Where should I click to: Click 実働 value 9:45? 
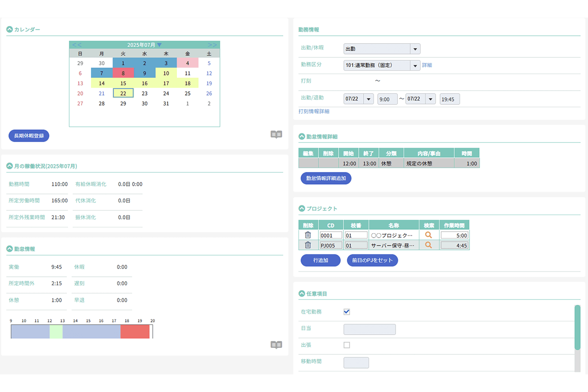click(x=56, y=267)
